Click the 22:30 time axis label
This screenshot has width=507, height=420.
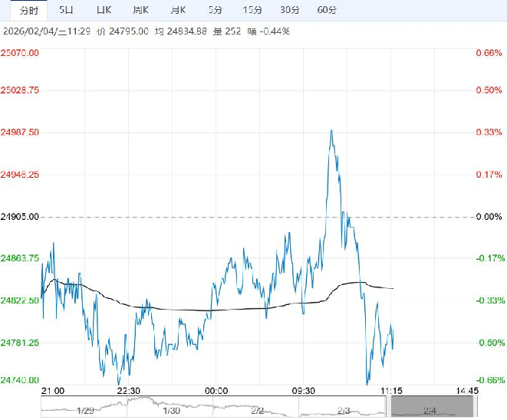point(129,390)
